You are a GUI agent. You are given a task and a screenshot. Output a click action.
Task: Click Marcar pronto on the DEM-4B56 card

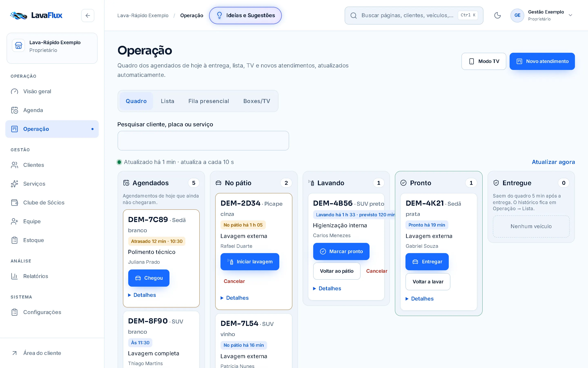[341, 251]
